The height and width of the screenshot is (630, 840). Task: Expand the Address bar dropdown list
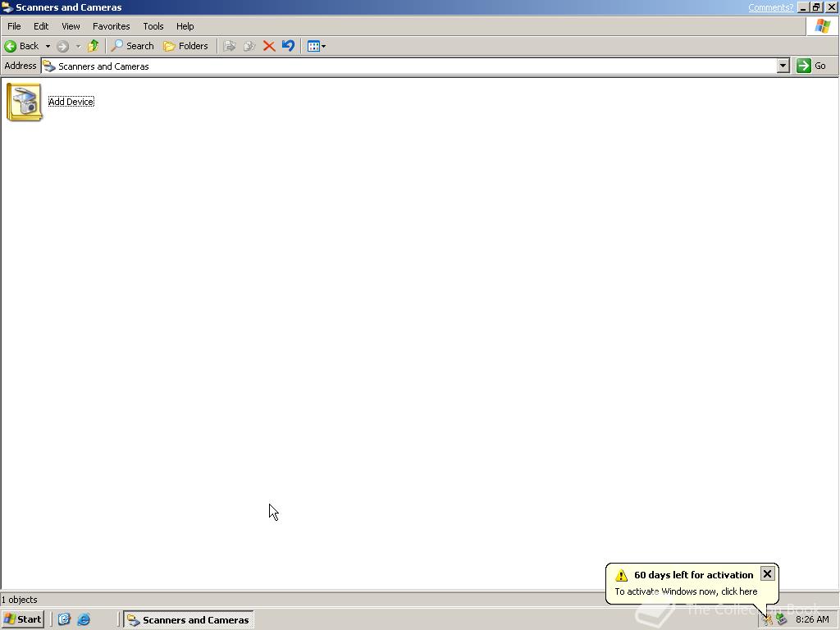[x=783, y=66]
